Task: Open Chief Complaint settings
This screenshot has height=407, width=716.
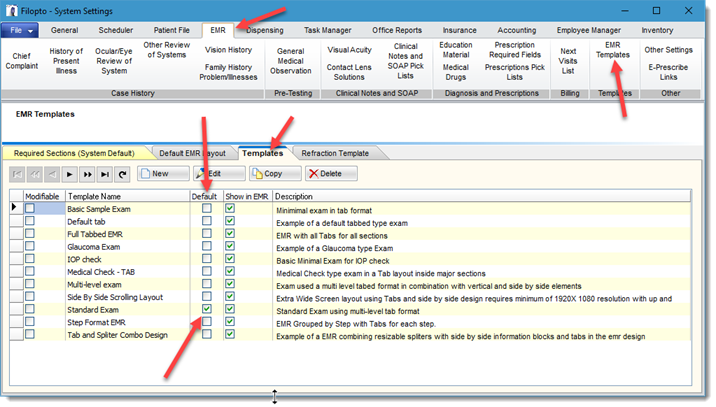Action: (21, 61)
